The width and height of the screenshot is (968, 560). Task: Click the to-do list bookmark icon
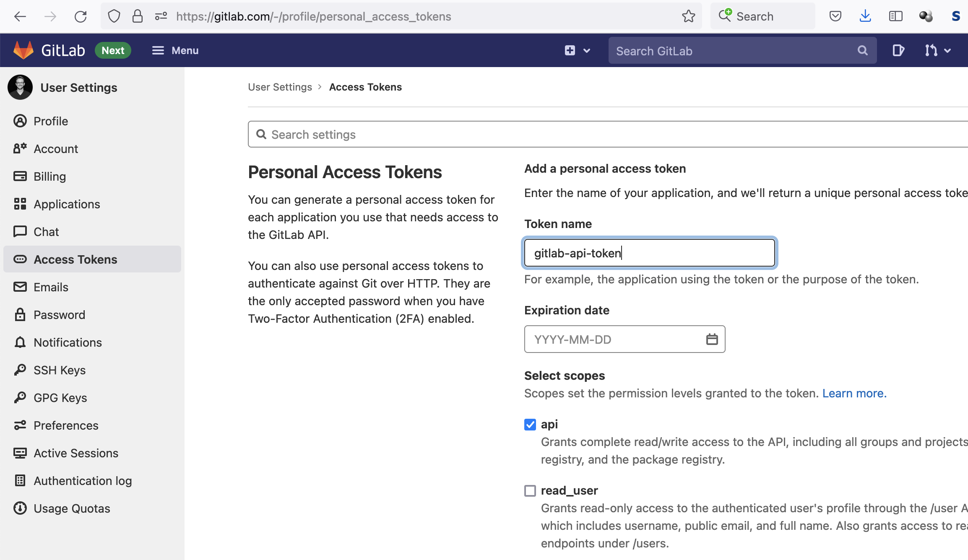tap(899, 51)
